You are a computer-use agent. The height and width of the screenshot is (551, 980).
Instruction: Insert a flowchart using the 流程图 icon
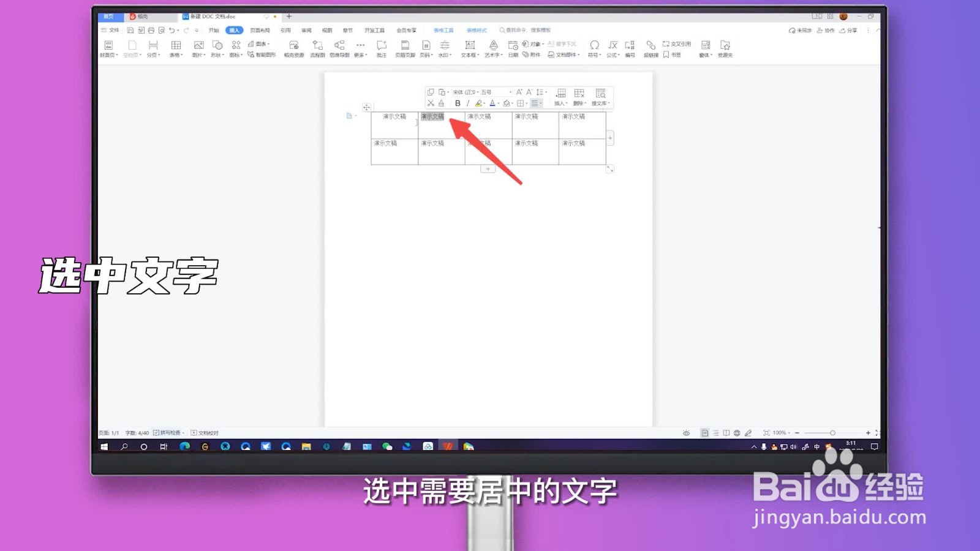(317, 49)
